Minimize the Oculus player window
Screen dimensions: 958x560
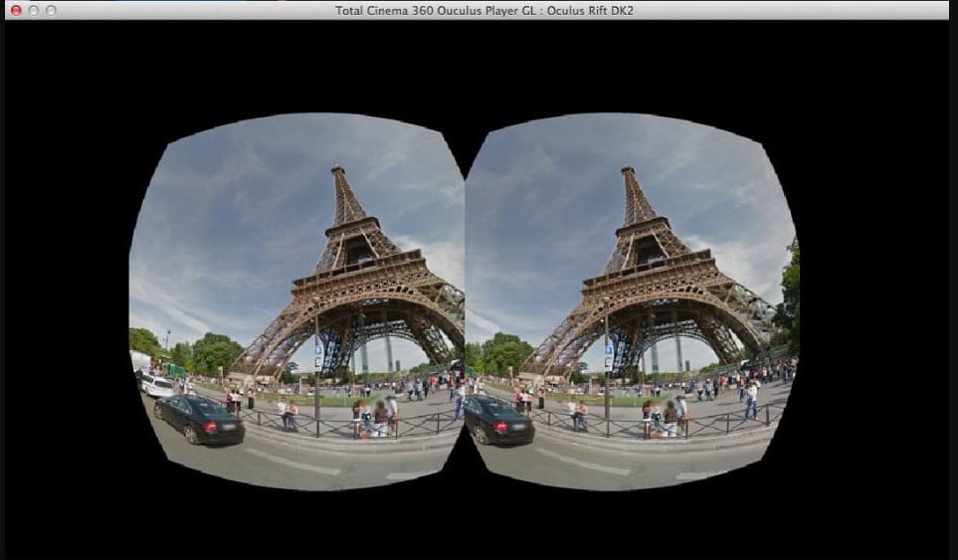[34, 10]
